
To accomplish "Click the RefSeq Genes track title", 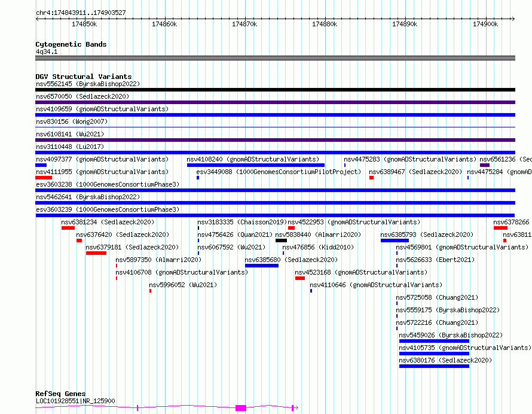I will pos(60,394).
